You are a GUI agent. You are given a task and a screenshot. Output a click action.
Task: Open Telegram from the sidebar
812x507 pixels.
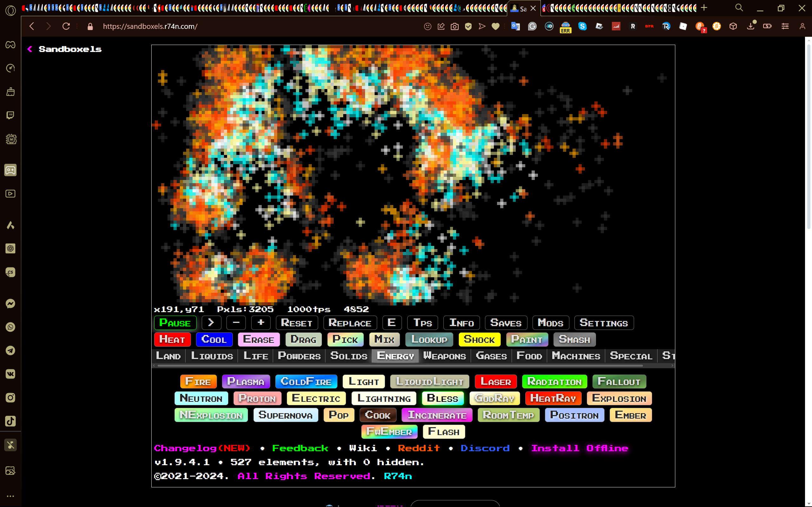10,350
